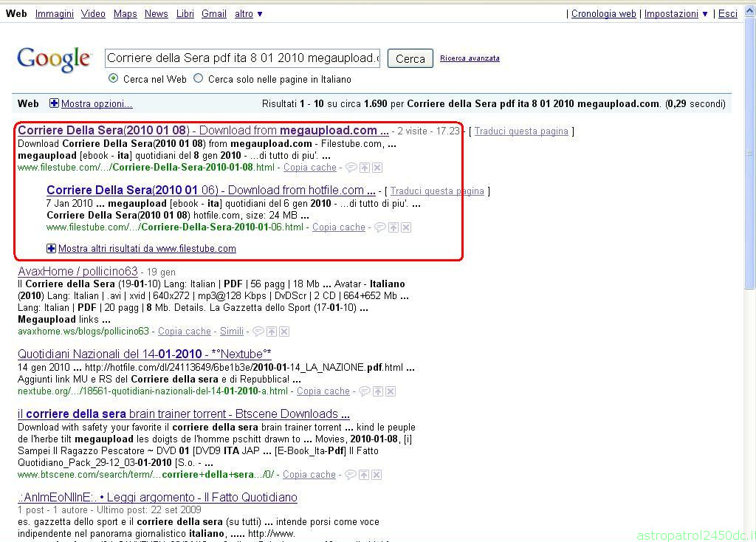Translate the megaupload.com result with 'Traduci questa pagina'
The width and height of the screenshot is (756, 542).
tap(521, 131)
